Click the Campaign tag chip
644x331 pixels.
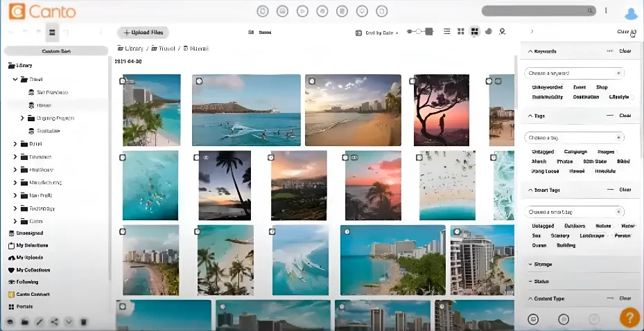[575, 152]
